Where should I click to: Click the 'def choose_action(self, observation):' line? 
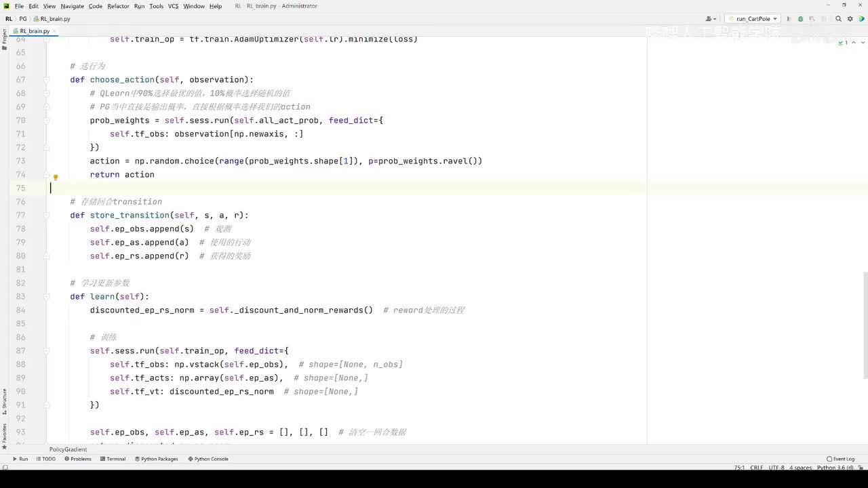[161, 80]
